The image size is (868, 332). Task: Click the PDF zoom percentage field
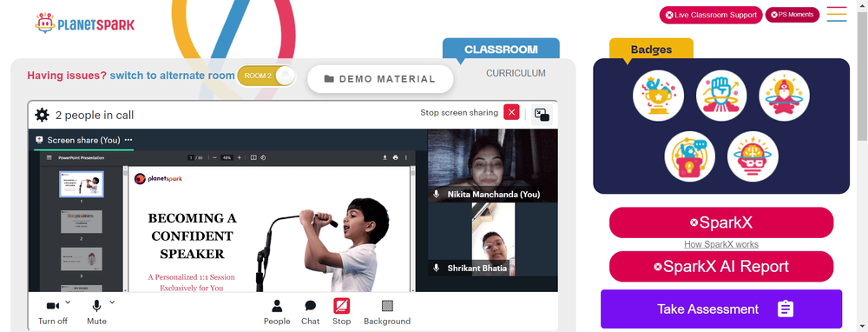tap(227, 158)
